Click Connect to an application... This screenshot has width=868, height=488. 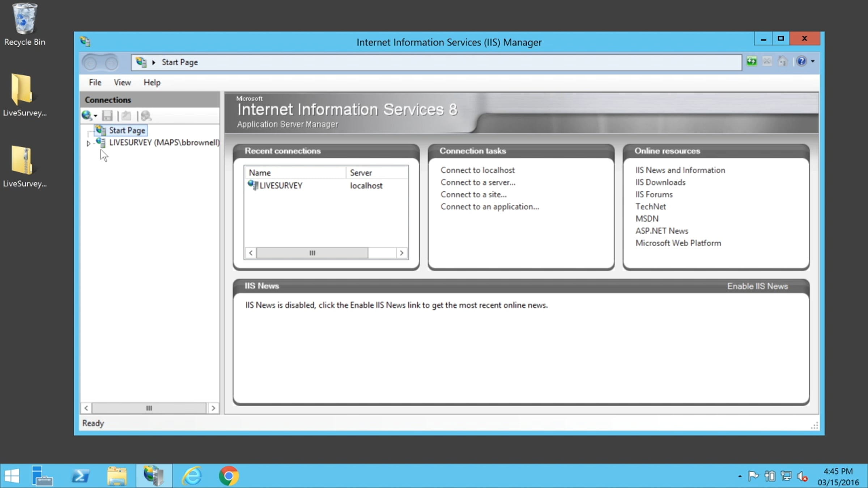(490, 207)
